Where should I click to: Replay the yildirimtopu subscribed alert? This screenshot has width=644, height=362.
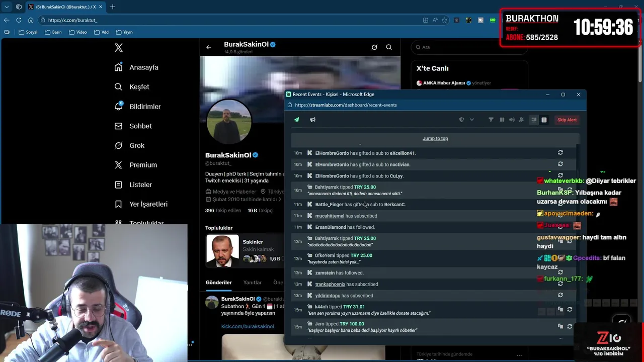560,296
